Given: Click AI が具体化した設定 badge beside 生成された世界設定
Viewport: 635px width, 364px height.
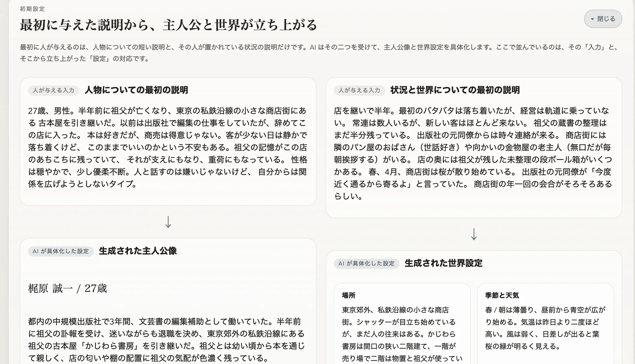Looking at the screenshot, I should pos(366,263).
